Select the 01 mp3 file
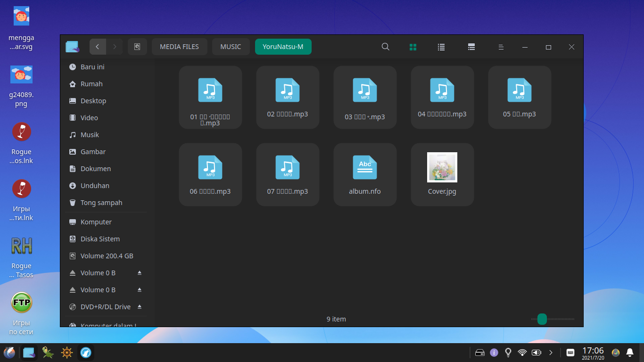644x362 pixels. (210, 98)
